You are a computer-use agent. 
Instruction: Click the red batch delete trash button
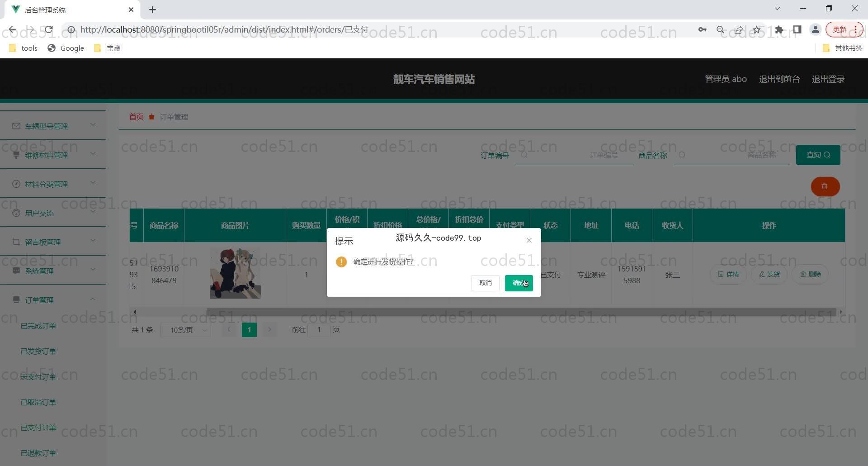(x=825, y=186)
